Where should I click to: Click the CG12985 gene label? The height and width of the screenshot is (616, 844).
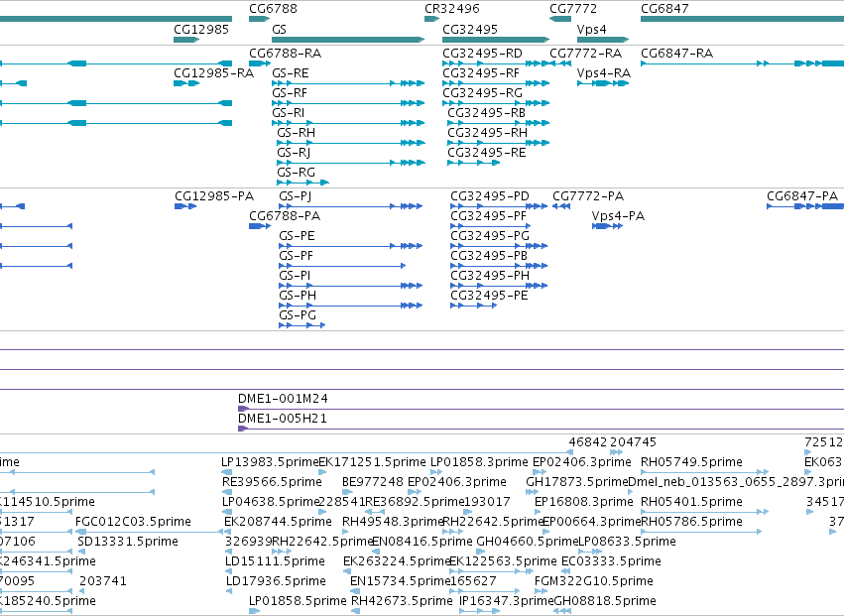(201, 29)
